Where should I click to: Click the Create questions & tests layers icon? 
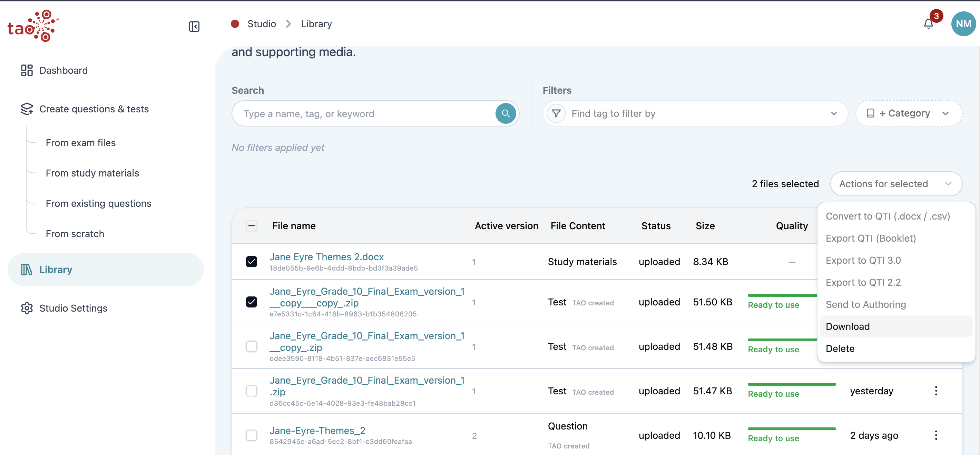27,109
